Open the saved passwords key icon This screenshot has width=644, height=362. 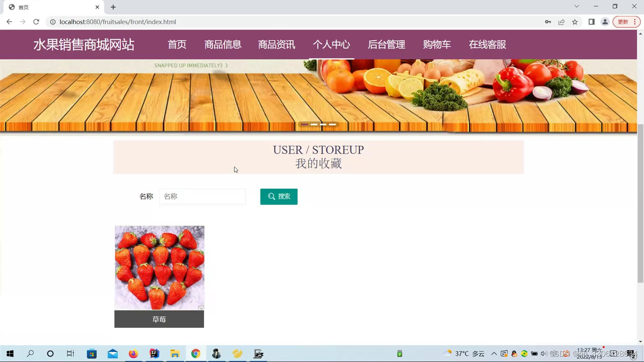[x=548, y=22]
